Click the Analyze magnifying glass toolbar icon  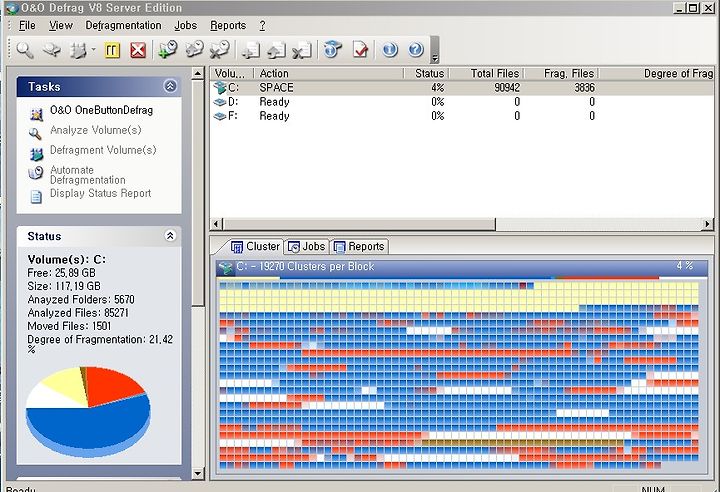click(25, 50)
